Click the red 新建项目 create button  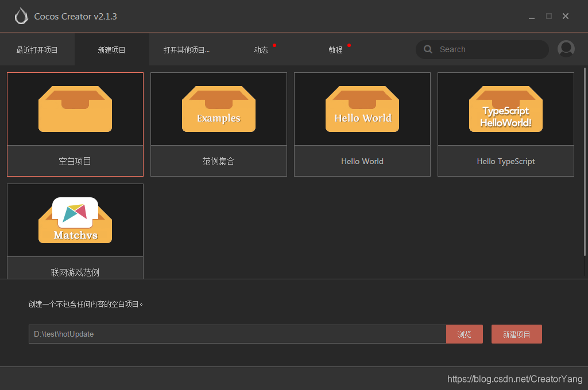[x=516, y=334]
